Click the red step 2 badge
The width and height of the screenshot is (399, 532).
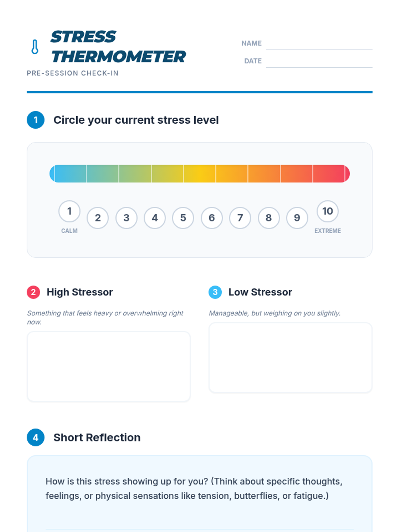point(33,292)
